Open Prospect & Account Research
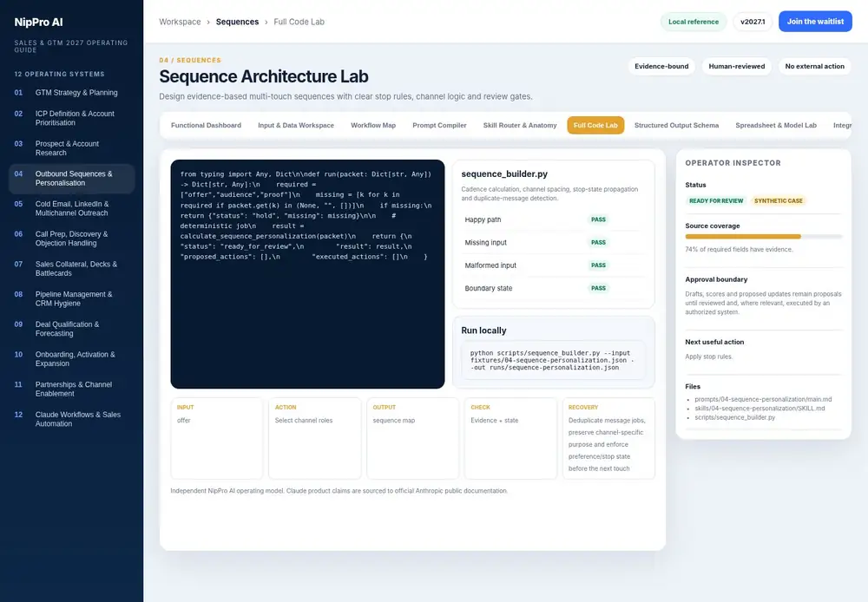 [x=71, y=148]
